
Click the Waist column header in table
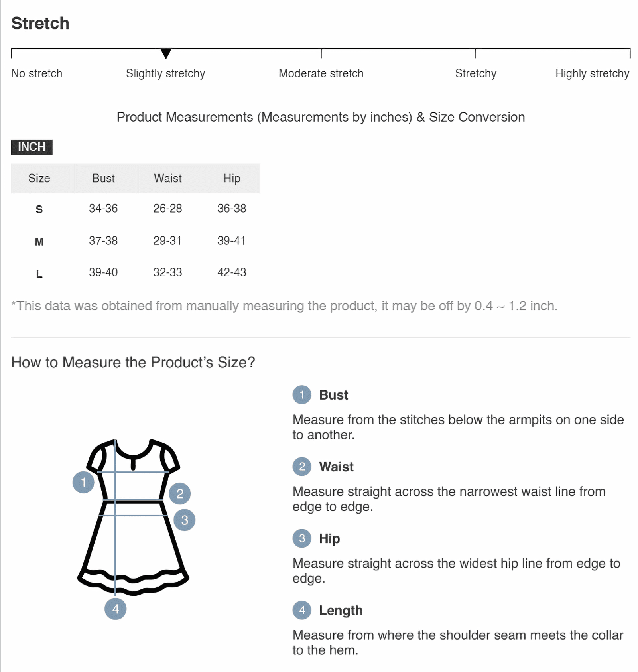click(167, 178)
